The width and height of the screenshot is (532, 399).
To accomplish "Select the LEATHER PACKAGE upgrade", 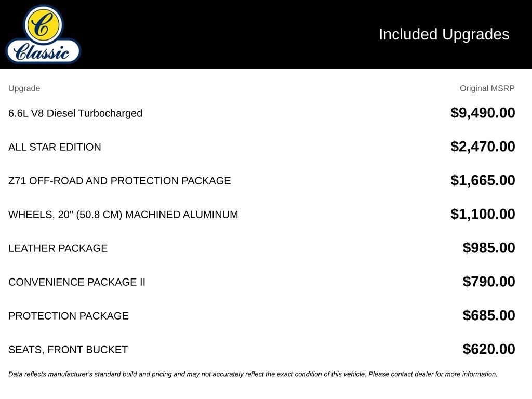I will click(x=58, y=248).
